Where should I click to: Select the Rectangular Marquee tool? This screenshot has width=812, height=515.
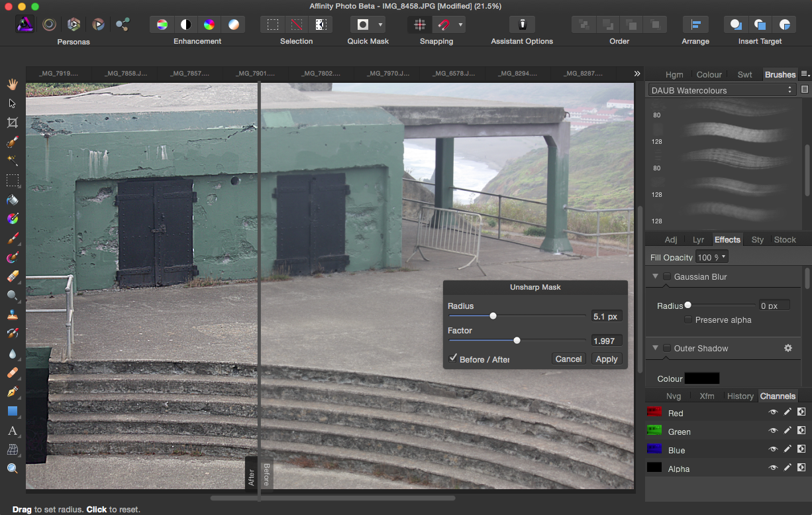coord(12,180)
